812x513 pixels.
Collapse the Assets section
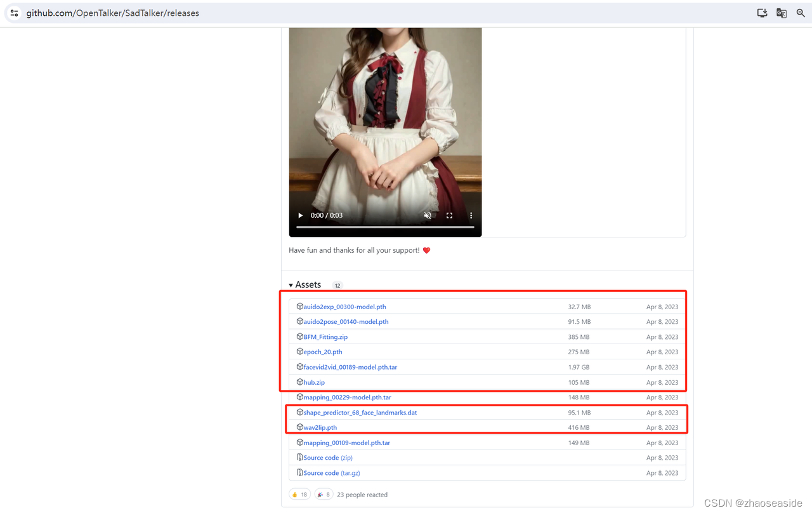305,285
